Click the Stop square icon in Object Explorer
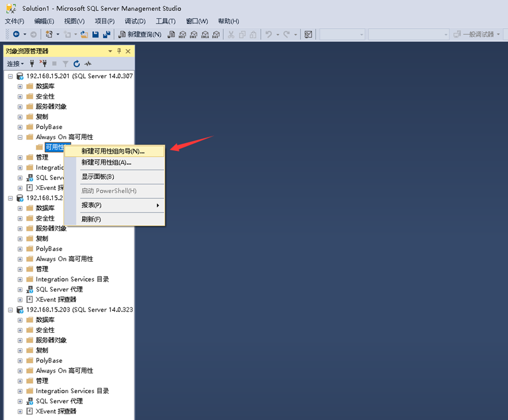Screen dimensions: 508x420 click(x=55, y=63)
